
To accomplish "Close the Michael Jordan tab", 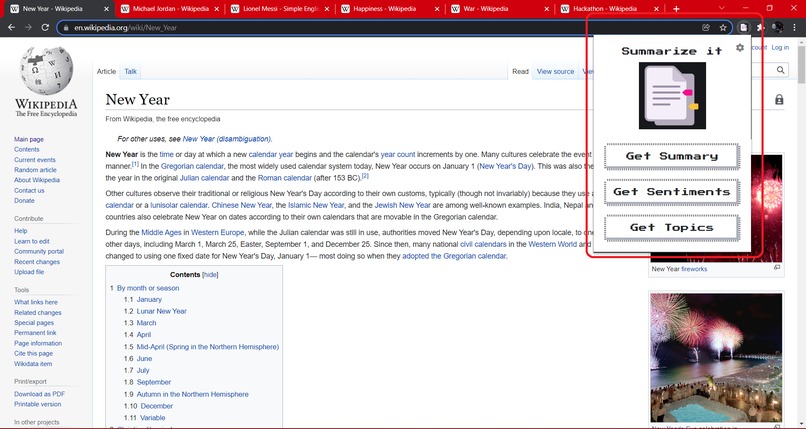I will (216, 9).
